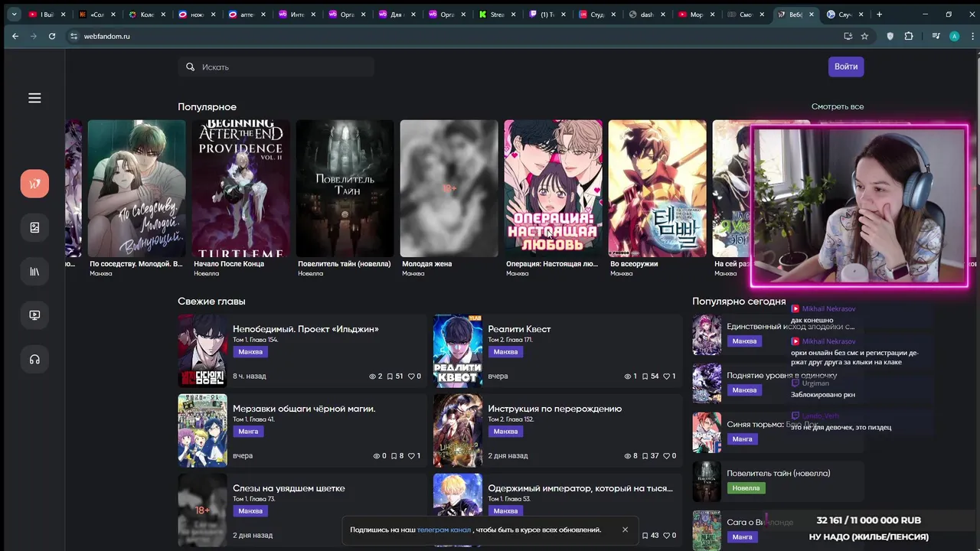Open the tab search dropdown arrow

point(14,14)
